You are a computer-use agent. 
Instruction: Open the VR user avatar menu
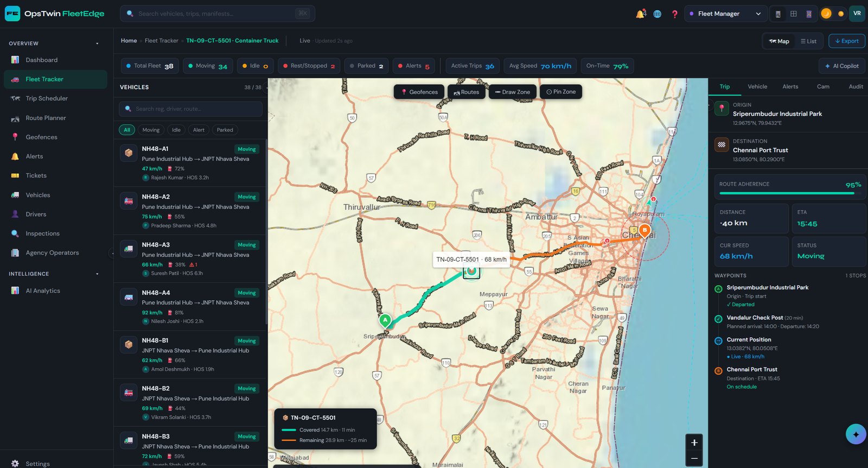tap(857, 14)
